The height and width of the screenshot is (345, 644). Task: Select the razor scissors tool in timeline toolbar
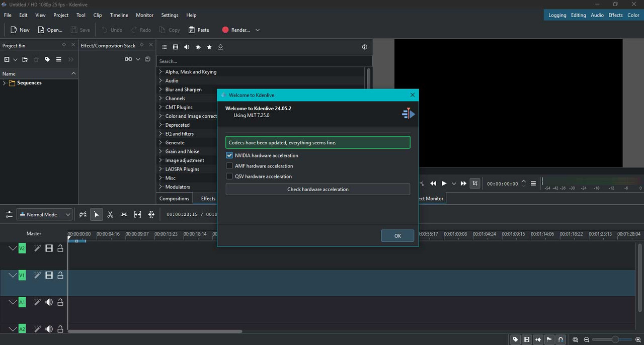point(110,214)
